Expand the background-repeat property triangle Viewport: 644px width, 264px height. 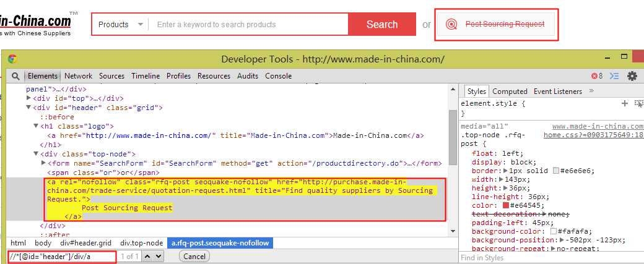pos(554,249)
